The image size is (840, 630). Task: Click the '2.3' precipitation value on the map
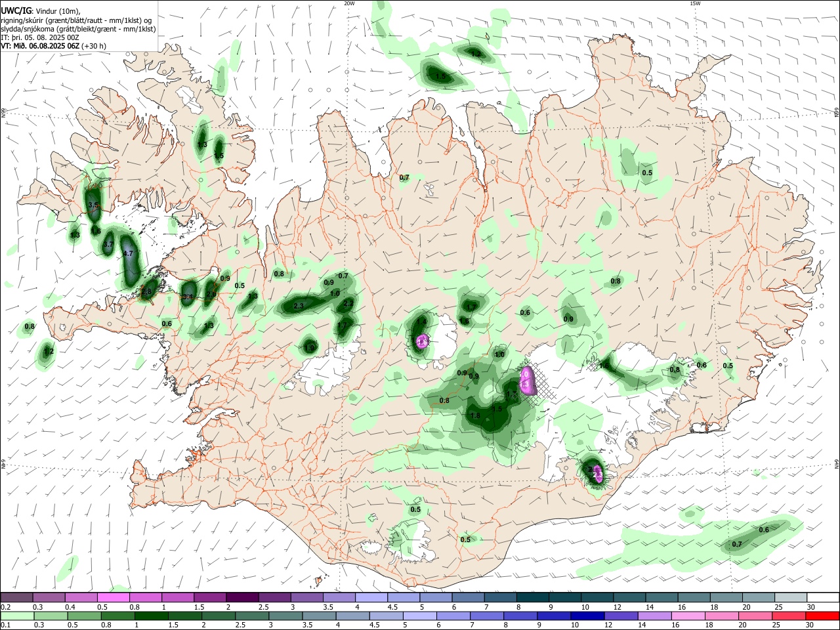click(x=299, y=306)
